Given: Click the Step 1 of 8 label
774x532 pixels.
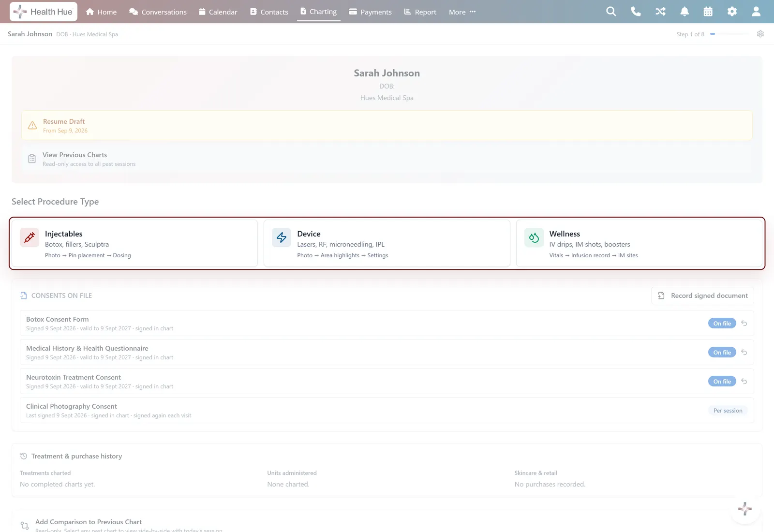Looking at the screenshot, I should pos(690,34).
